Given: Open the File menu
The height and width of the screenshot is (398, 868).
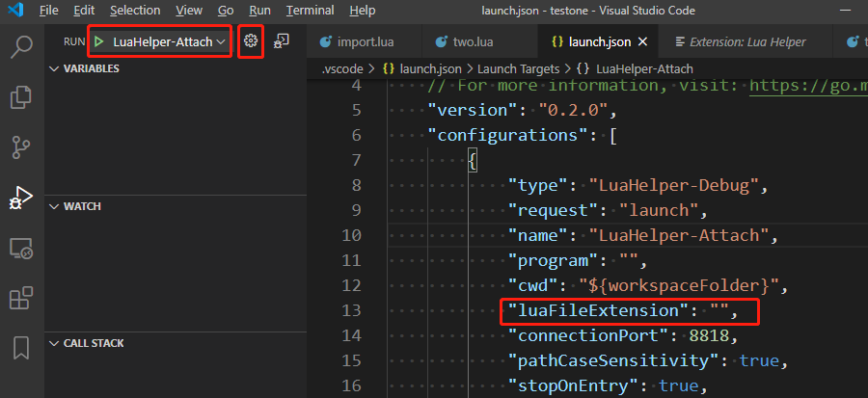Looking at the screenshot, I should point(49,10).
